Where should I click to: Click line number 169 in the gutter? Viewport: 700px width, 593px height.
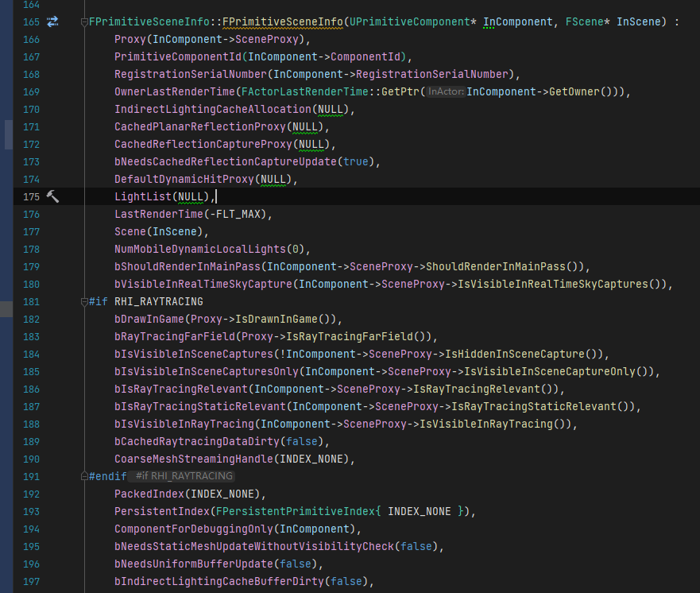(x=31, y=92)
